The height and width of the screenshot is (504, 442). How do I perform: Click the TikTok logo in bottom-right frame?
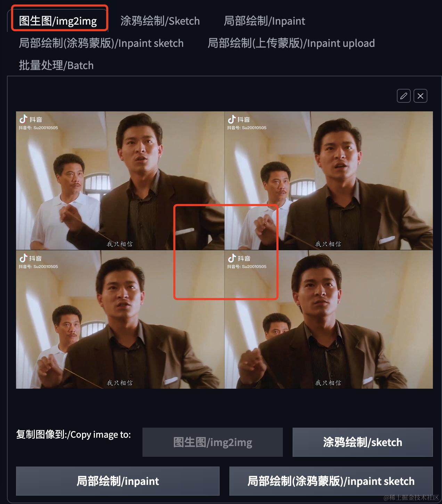[232, 258]
